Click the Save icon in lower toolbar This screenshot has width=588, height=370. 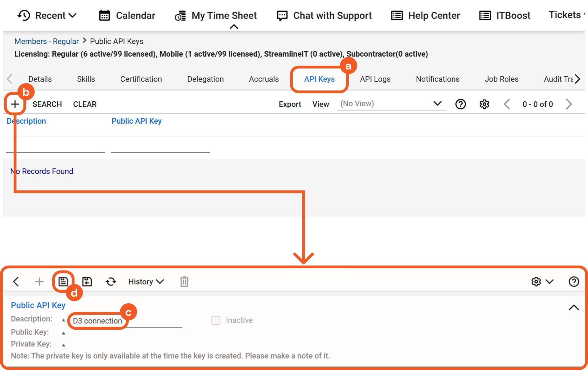pos(63,282)
